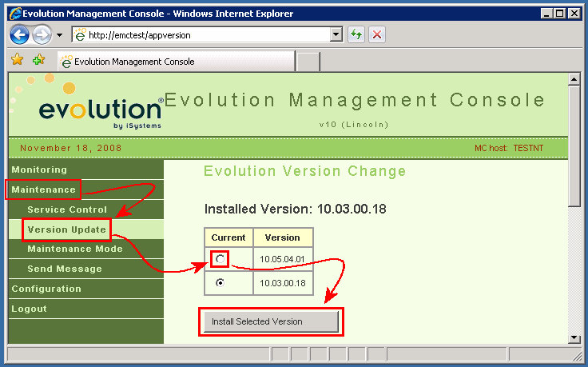The image size is (588, 367).
Task: Click the address bar URL field
Action: (x=208, y=35)
